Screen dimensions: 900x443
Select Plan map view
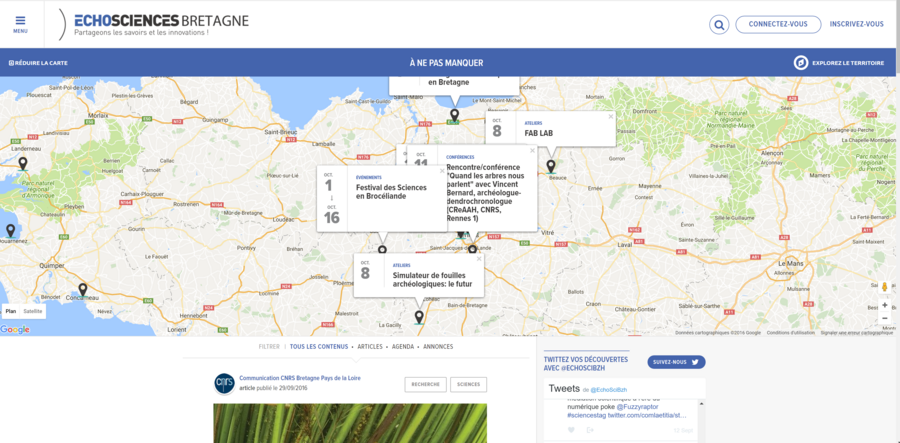point(11,312)
